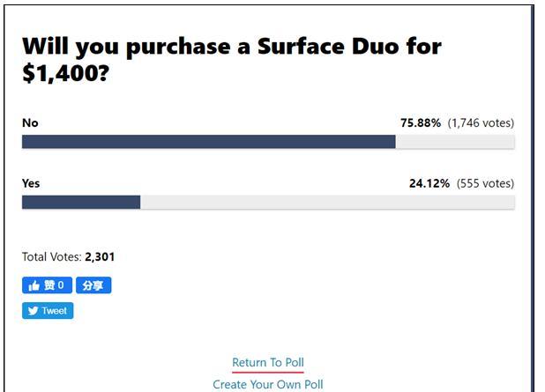Click the 1,746 votes count text

click(481, 123)
